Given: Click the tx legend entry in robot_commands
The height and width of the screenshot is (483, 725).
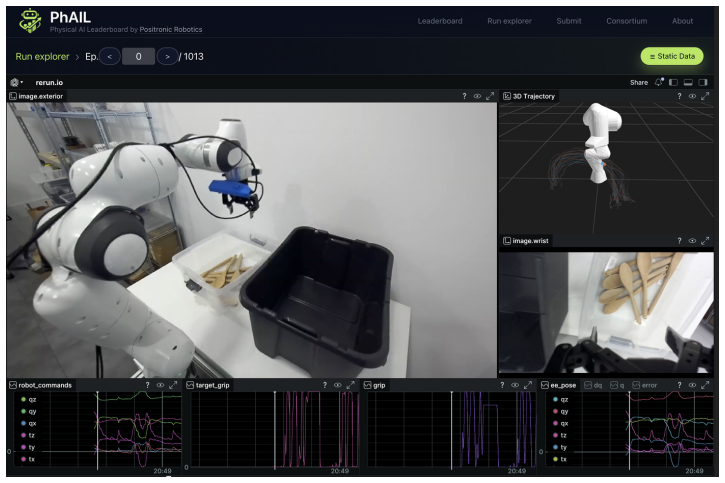Looking at the screenshot, I should tap(28, 459).
